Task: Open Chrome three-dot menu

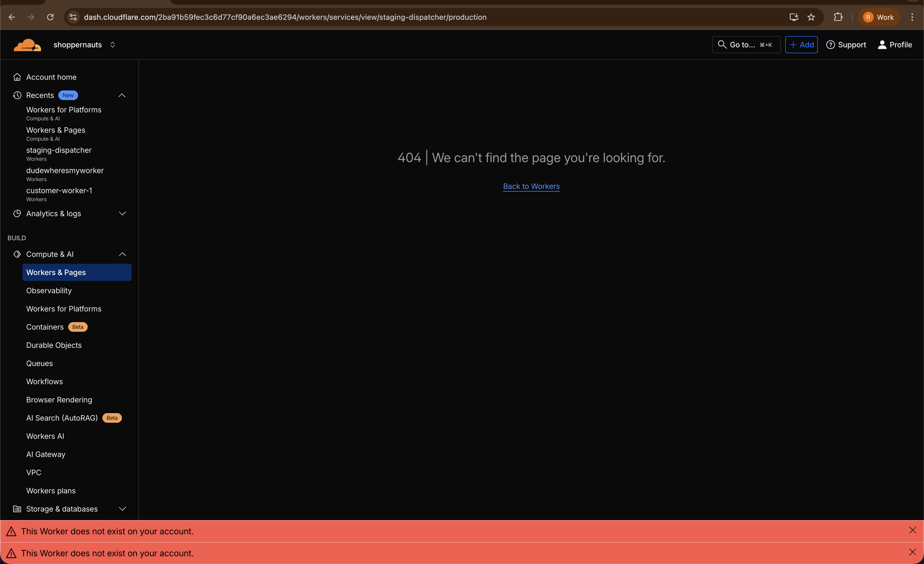Action: [912, 17]
